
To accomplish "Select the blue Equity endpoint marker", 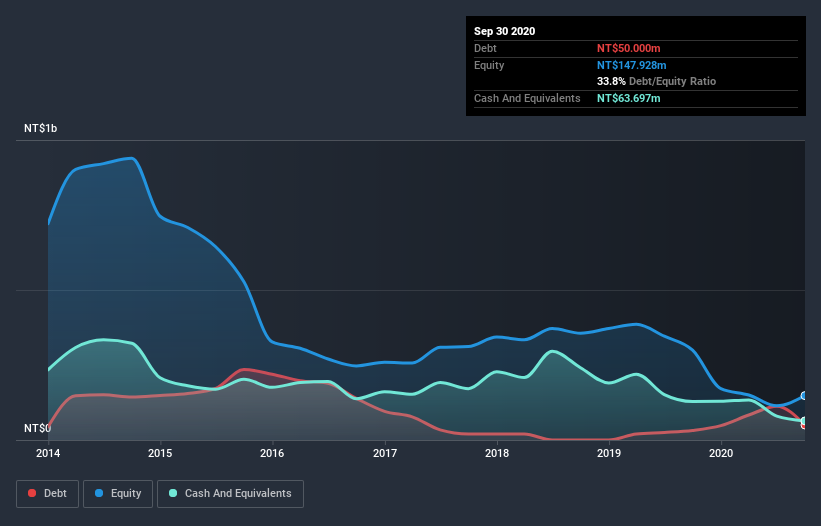I will 804,396.
